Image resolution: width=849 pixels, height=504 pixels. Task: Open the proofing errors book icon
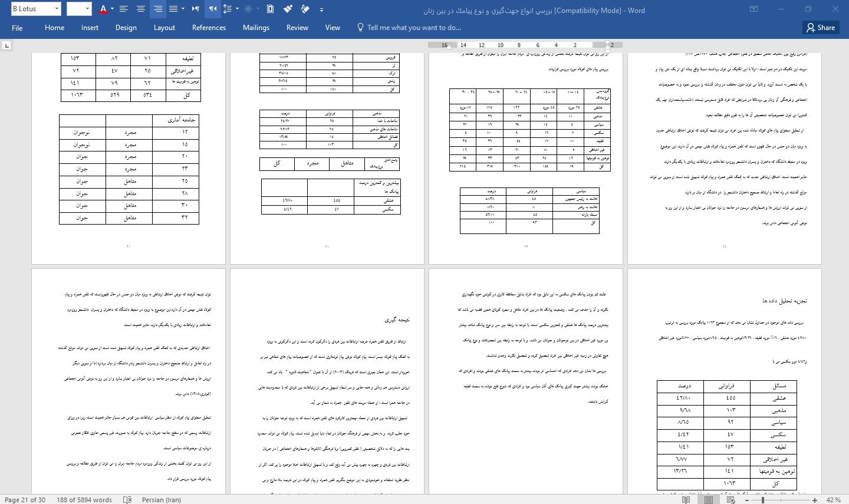click(127, 499)
